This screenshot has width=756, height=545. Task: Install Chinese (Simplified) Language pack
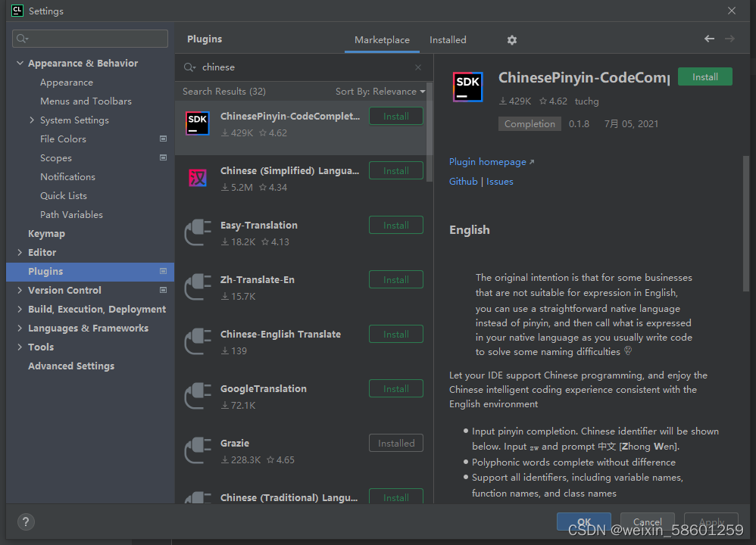(x=396, y=170)
